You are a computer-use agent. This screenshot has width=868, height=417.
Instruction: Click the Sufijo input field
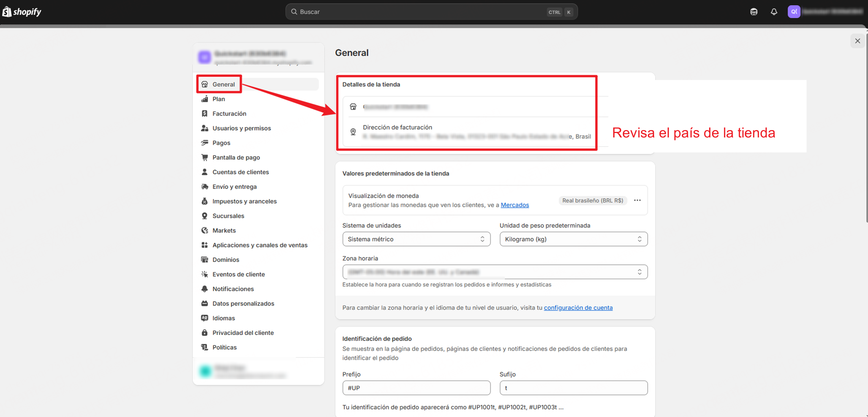pyautogui.click(x=573, y=388)
